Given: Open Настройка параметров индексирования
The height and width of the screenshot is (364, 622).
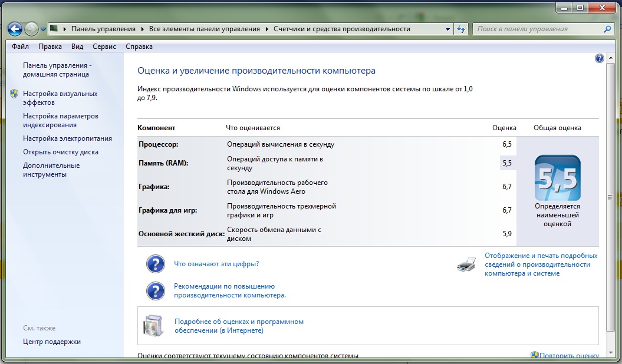Looking at the screenshot, I should pos(60,120).
